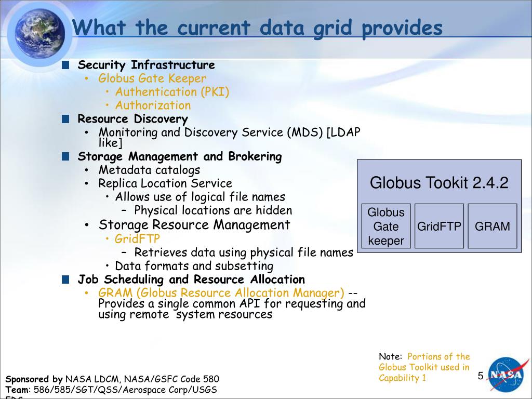This screenshot has height=399, width=532.
Task: Click 'Job Scheduling and Resource Allocation' heading
Action: pos(191,280)
